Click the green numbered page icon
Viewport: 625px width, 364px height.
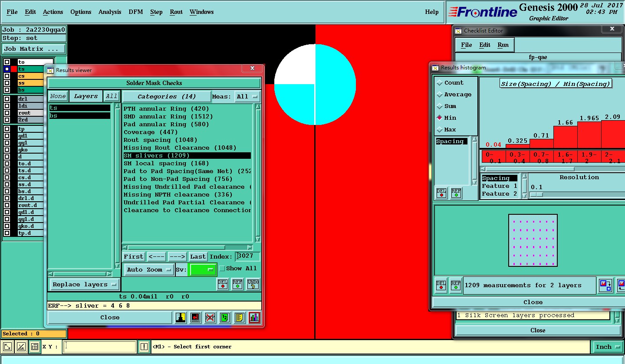[225, 318]
